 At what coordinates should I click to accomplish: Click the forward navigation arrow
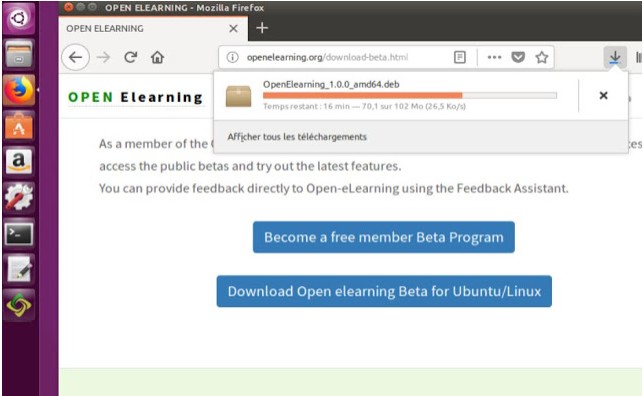[x=104, y=57]
